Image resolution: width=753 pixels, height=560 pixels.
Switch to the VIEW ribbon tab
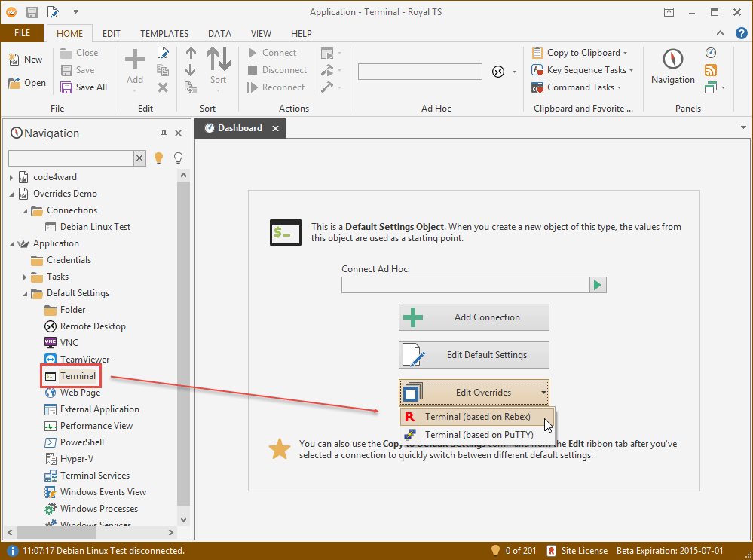(x=261, y=34)
